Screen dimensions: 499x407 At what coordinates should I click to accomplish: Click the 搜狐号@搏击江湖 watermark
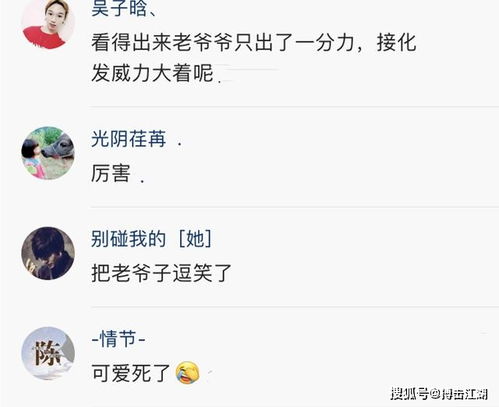[x=439, y=394]
